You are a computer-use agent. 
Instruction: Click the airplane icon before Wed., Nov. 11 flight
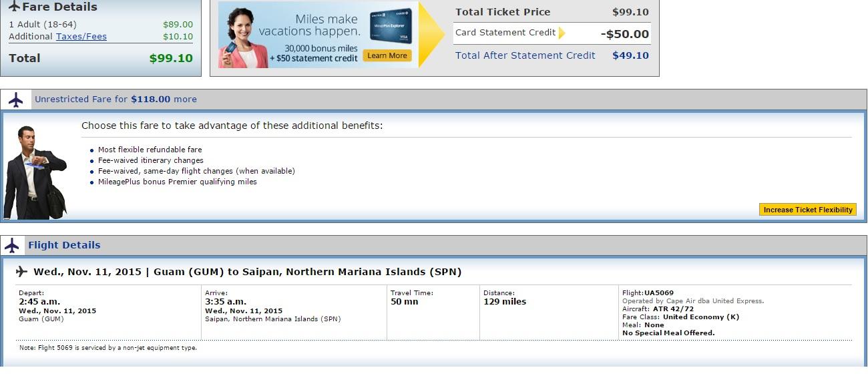(21, 271)
